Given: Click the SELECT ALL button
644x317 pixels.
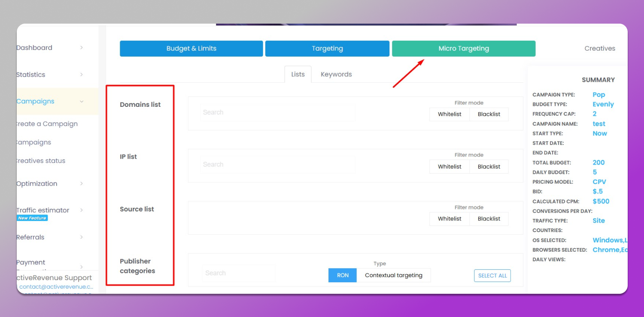Looking at the screenshot, I should pyautogui.click(x=492, y=276).
